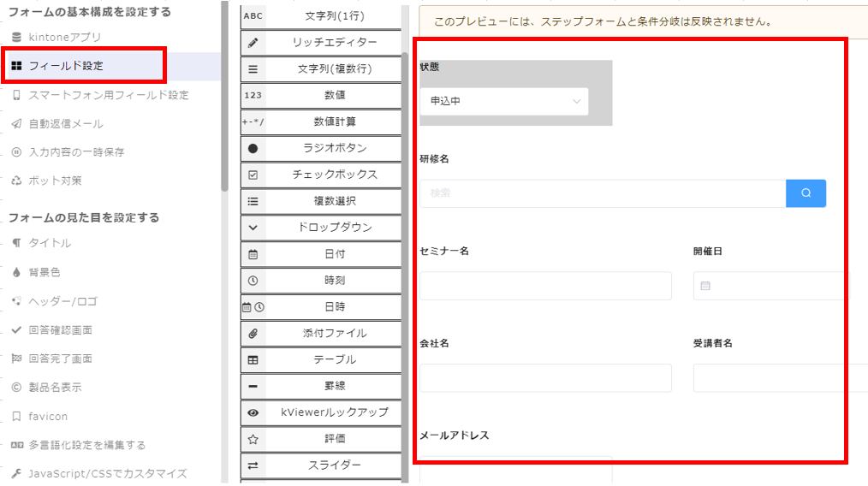The height and width of the screenshot is (486, 868).
Task: Click the smartphone icon in the sidebar
Action: pyautogui.click(x=16, y=95)
